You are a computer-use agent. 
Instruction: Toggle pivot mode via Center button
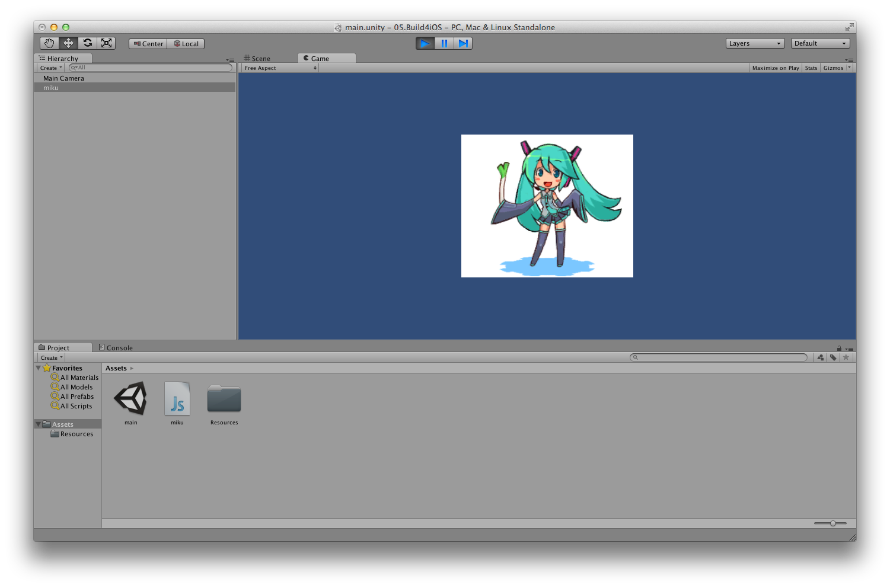[x=148, y=44]
